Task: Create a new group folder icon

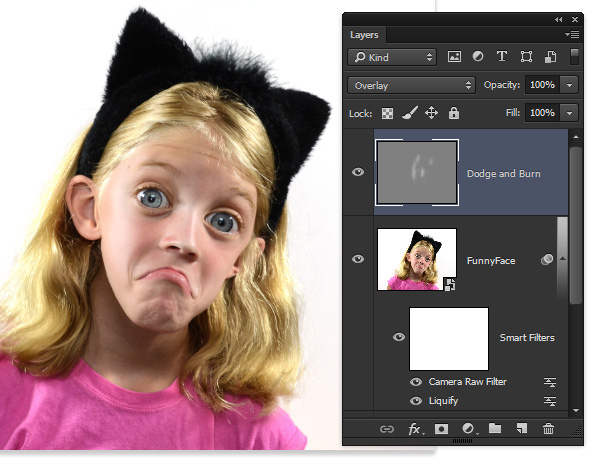Action: coord(495,428)
